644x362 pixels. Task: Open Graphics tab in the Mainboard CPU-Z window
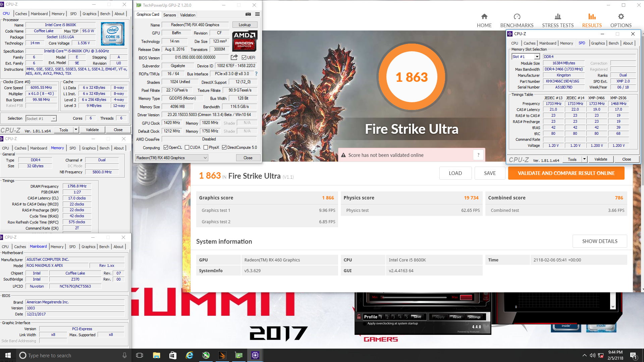(x=88, y=247)
